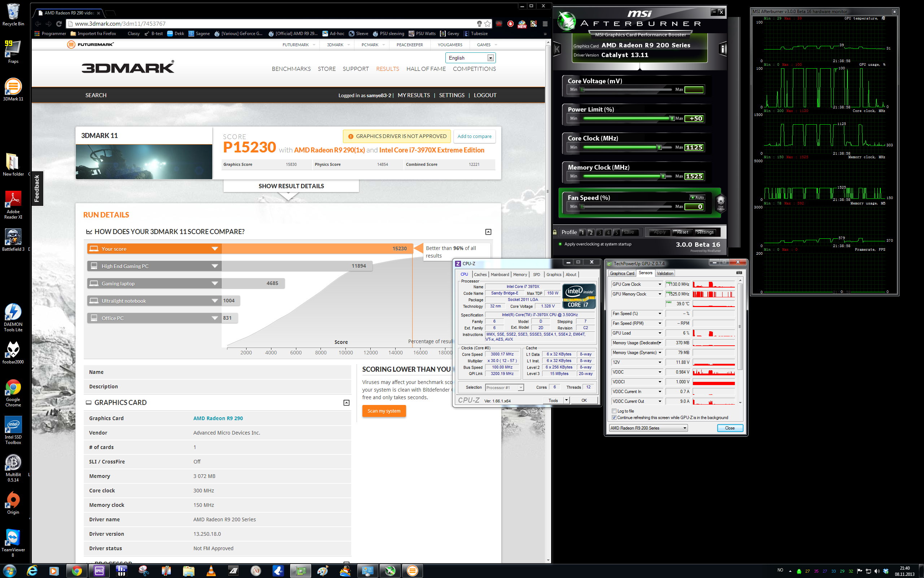Open CPU-Z Tools dropdown arrow

coord(566,400)
